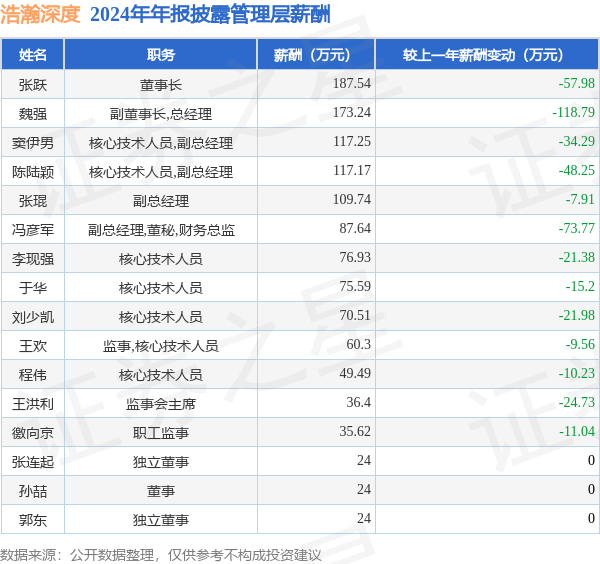This screenshot has width=600, height=564.
Task: Click the 董事长 position cell
Action: tap(161, 85)
